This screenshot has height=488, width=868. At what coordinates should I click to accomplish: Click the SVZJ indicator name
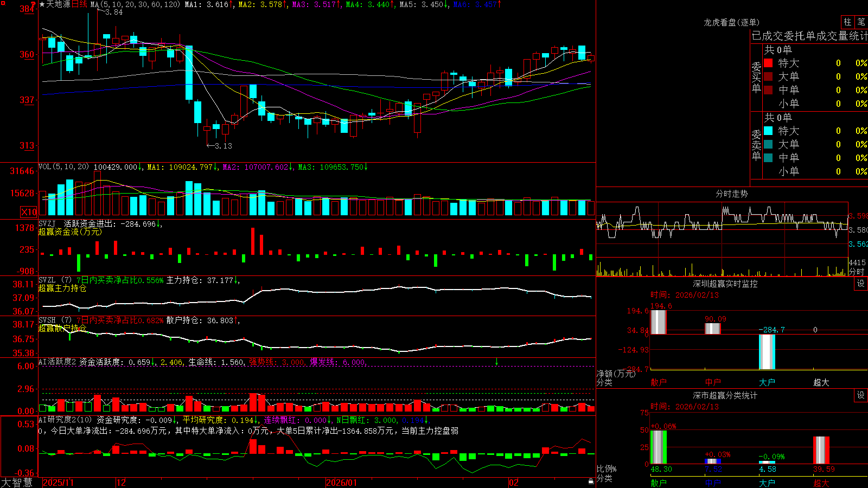47,223
